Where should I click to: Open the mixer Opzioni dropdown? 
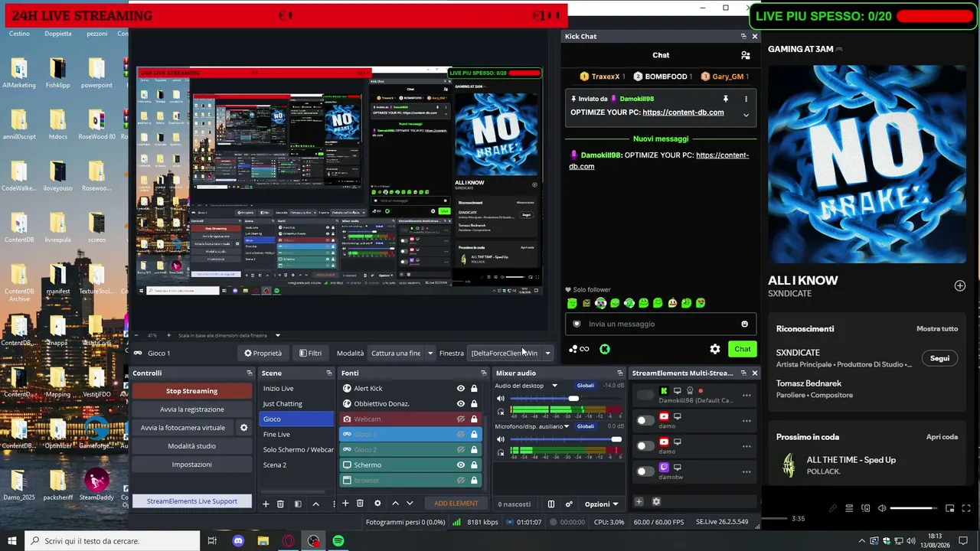click(602, 504)
